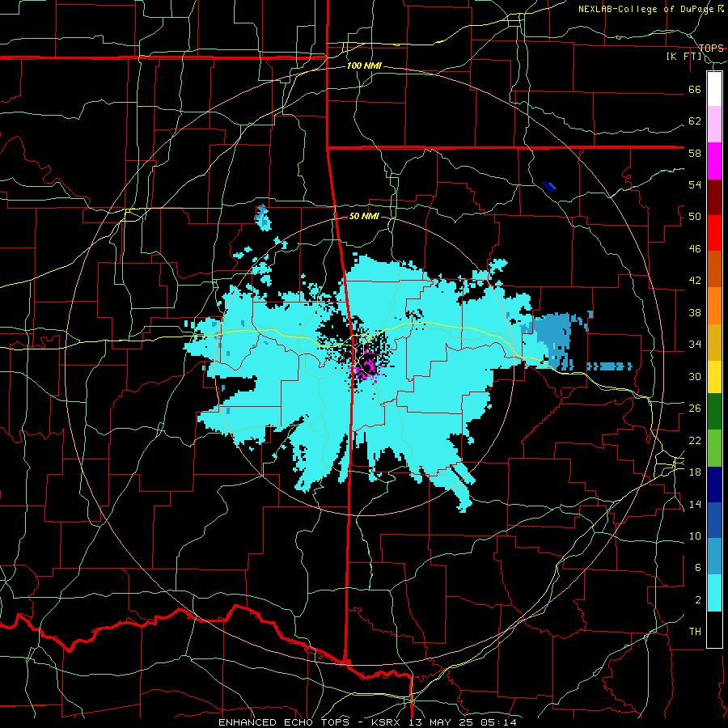Click the black TH threshold swatch
This screenshot has width=728, height=728.
coord(714,629)
